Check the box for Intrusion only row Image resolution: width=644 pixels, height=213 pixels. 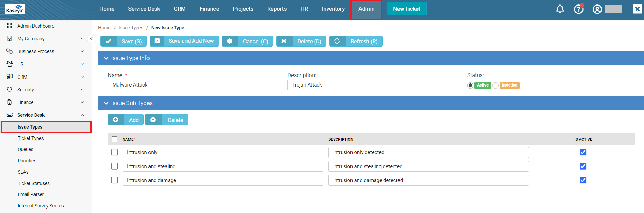click(115, 152)
